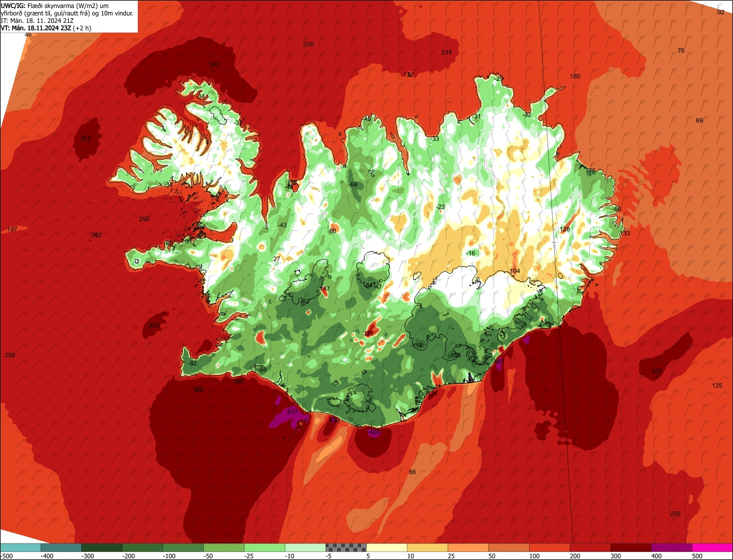This screenshot has width=733, height=560.
Task: Click the flux value 292 in Breiðafjörður sea
Action: tap(144, 219)
